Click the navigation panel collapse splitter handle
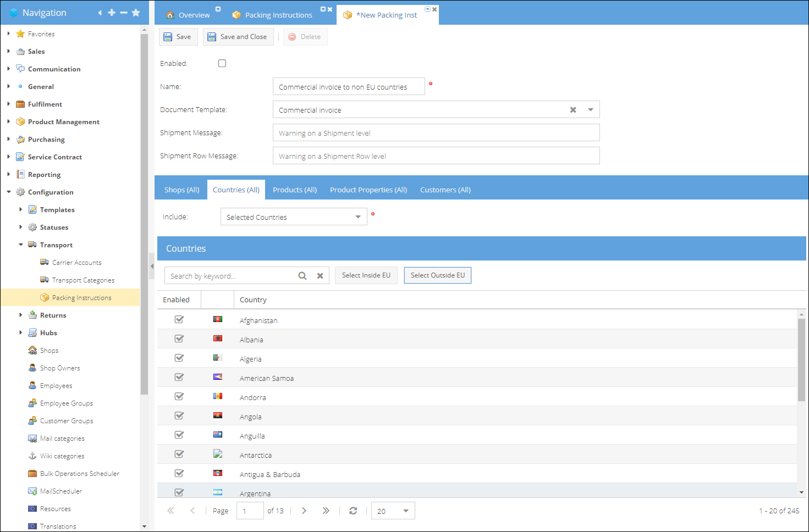The width and height of the screenshot is (809, 532). pos(152,266)
